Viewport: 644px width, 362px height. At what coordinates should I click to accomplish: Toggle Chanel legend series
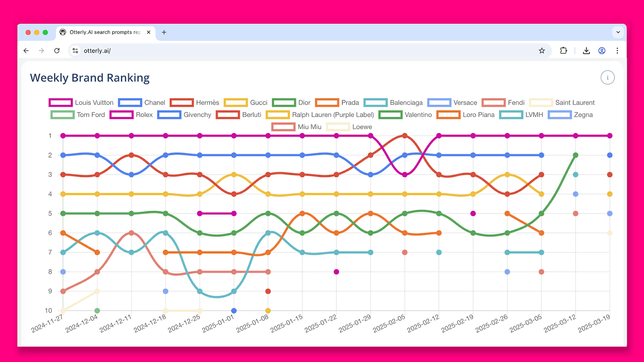142,103
